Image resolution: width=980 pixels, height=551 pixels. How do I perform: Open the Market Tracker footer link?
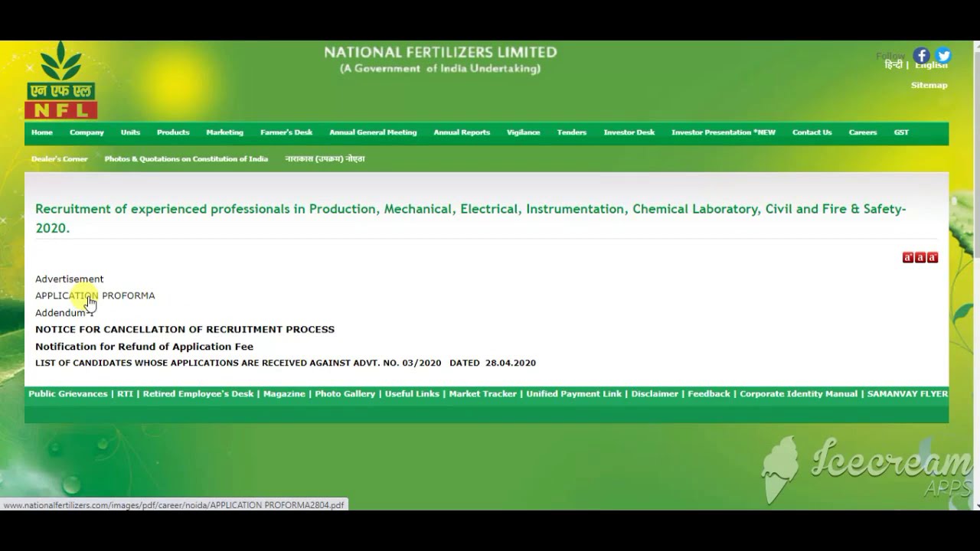483,394
